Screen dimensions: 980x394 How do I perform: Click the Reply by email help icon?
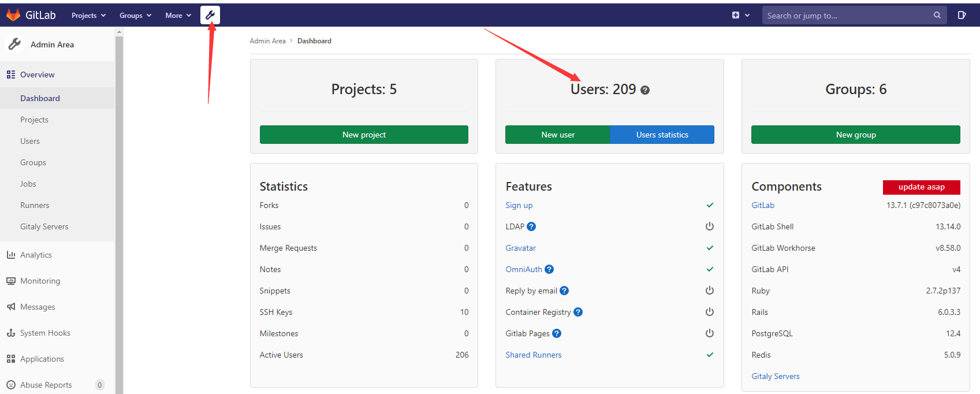564,291
